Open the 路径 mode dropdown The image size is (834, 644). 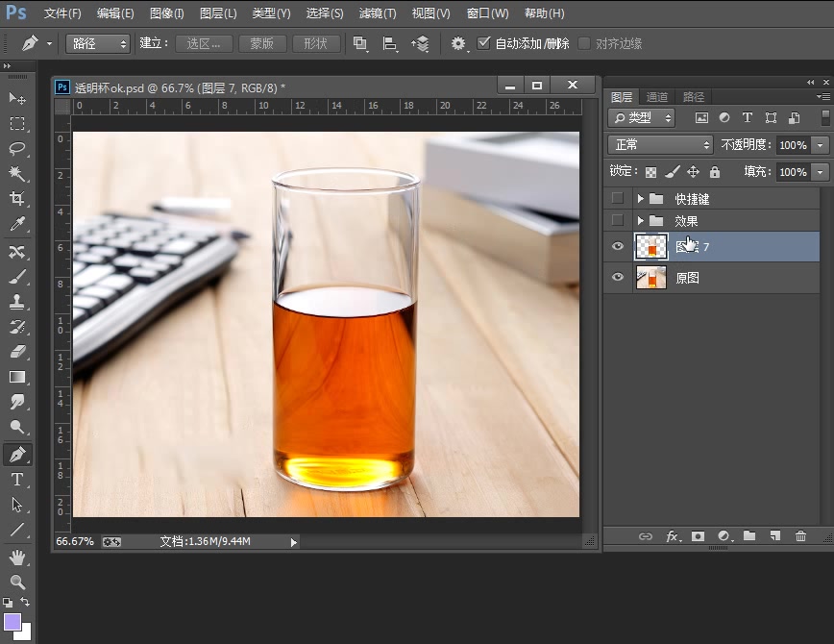click(x=98, y=43)
